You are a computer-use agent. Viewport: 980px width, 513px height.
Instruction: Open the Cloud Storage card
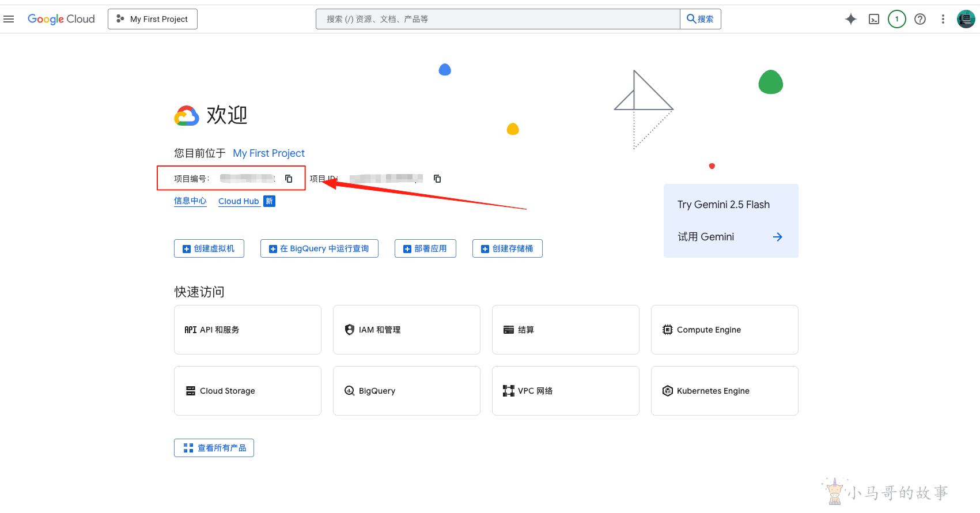click(248, 391)
